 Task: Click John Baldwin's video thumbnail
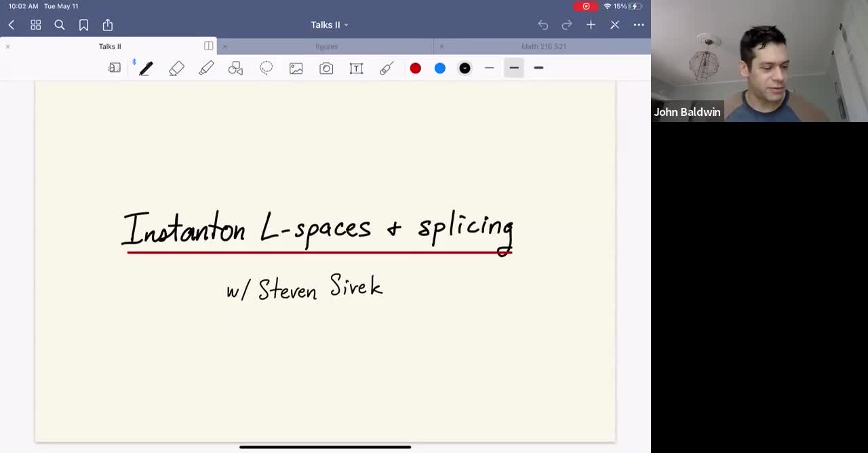pos(759,61)
